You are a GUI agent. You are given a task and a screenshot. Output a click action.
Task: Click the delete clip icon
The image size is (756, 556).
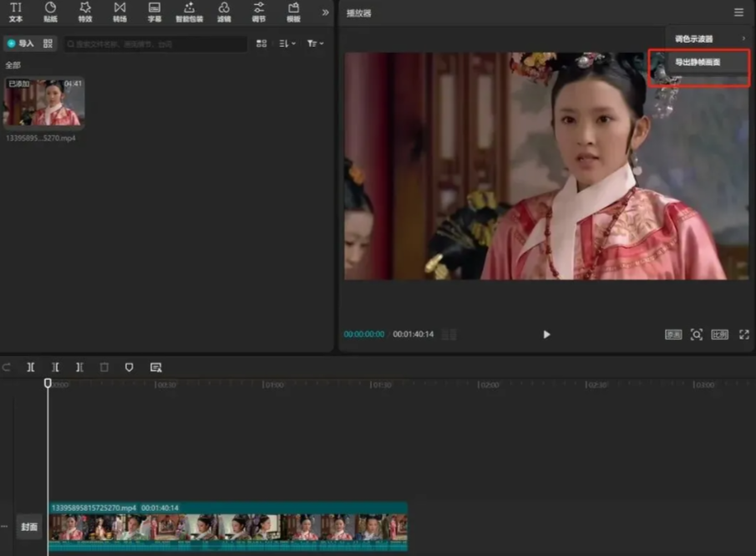click(104, 367)
